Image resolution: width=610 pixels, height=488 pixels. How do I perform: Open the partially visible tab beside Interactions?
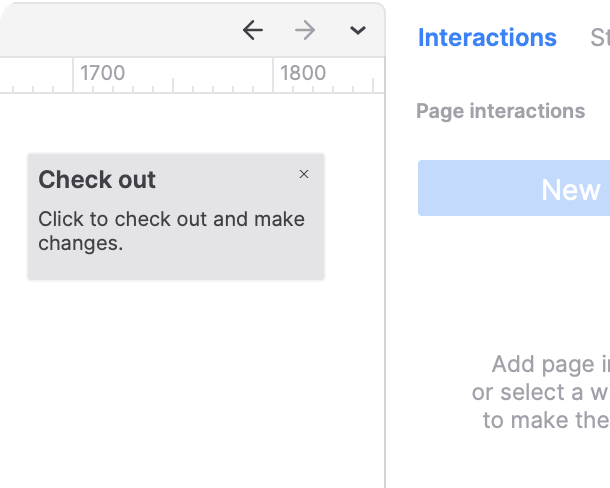pos(600,38)
